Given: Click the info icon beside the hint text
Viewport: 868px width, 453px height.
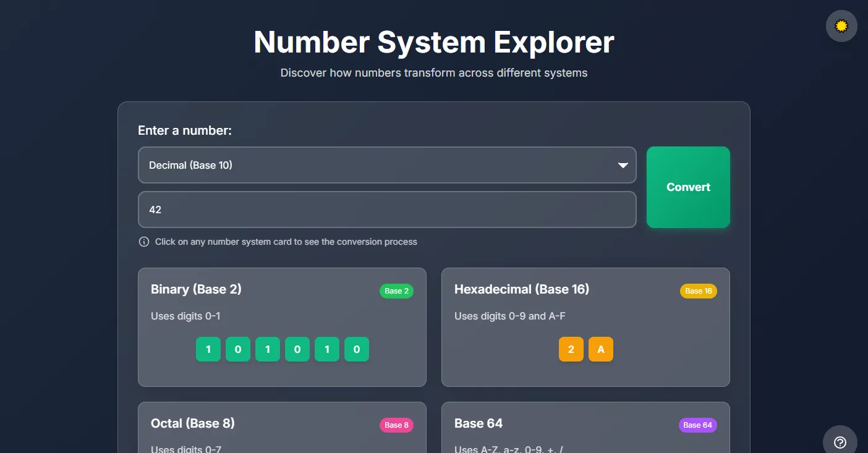Looking at the screenshot, I should [x=144, y=242].
